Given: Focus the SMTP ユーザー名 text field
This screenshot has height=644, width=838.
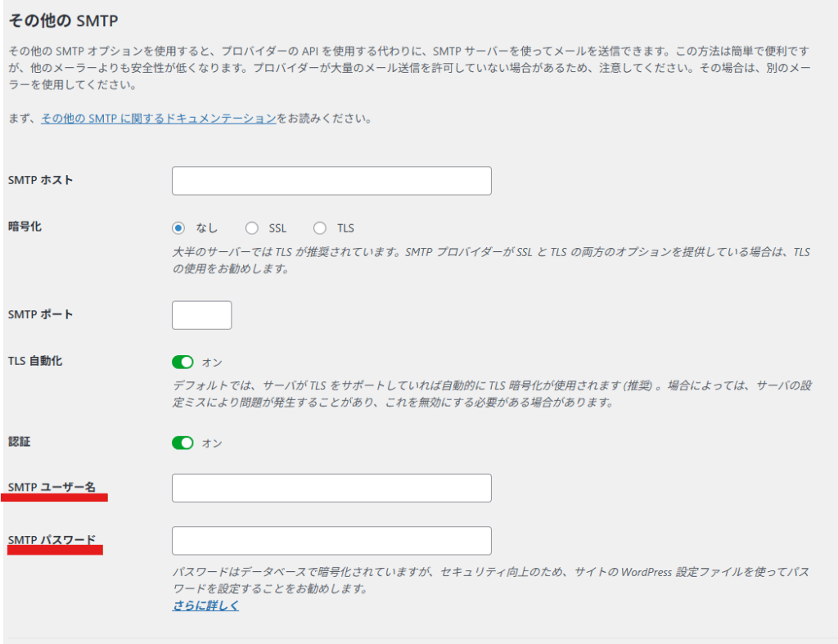Looking at the screenshot, I should [x=331, y=488].
